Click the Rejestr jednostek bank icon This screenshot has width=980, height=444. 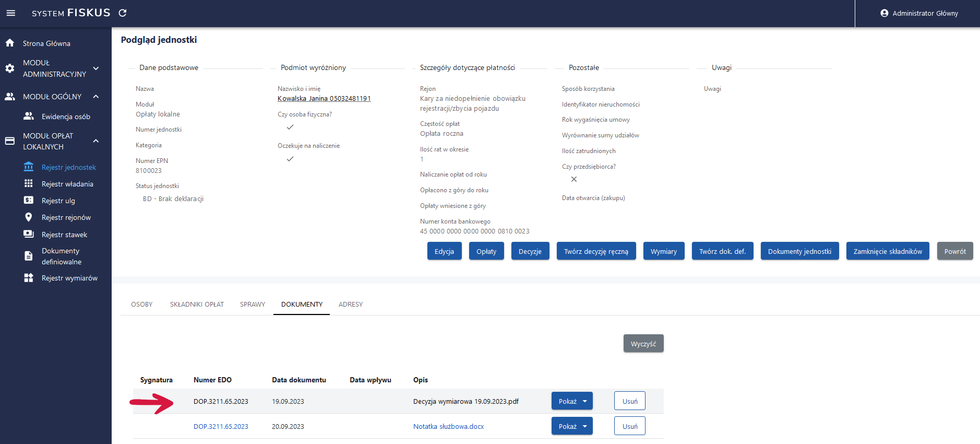click(x=29, y=167)
